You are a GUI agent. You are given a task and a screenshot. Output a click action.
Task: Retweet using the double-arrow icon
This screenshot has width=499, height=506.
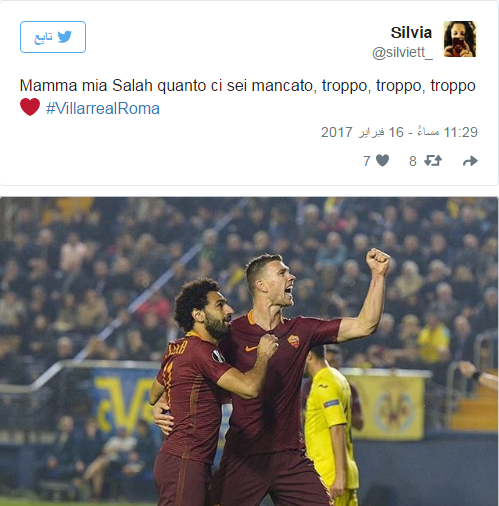433,161
